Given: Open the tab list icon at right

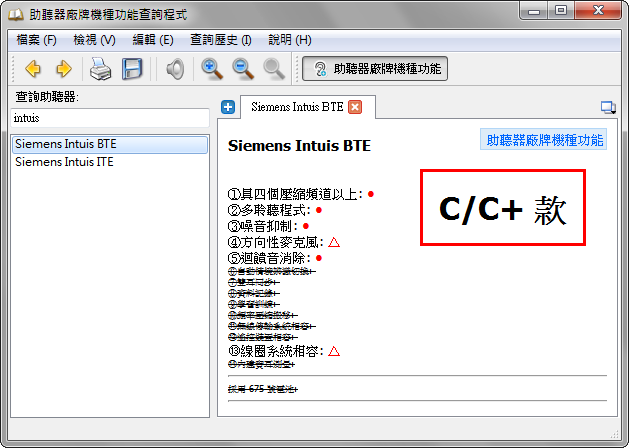Looking at the screenshot, I should [x=608, y=107].
